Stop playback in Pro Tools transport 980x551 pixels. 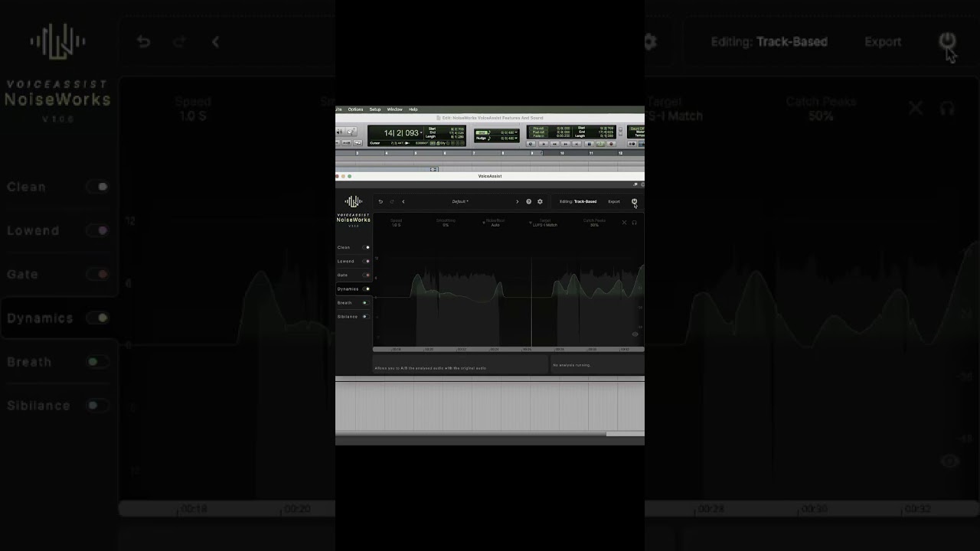point(589,144)
